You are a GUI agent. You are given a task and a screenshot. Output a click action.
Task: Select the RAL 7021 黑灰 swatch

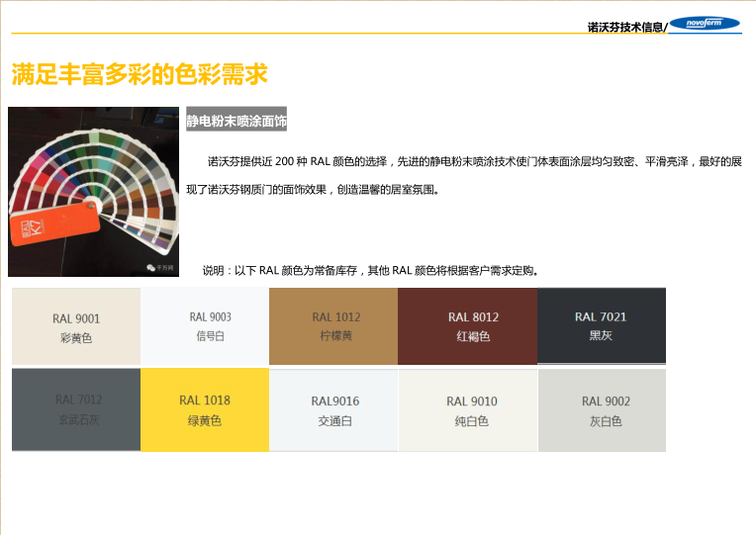pos(602,325)
